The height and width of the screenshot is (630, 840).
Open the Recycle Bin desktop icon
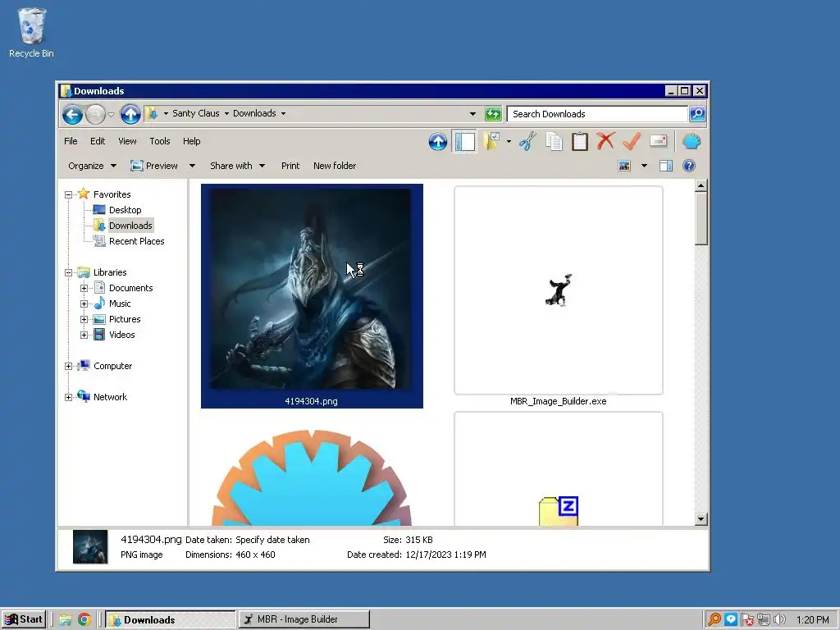[x=32, y=32]
